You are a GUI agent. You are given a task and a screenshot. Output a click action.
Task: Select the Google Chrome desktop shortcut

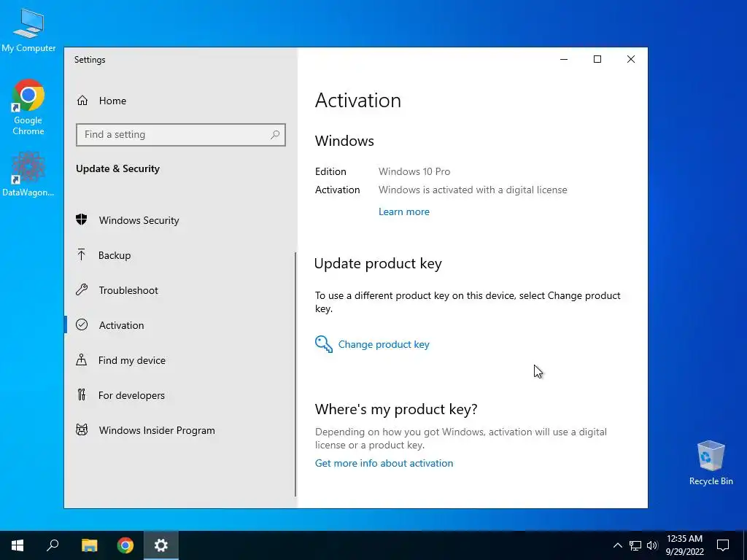tap(28, 107)
